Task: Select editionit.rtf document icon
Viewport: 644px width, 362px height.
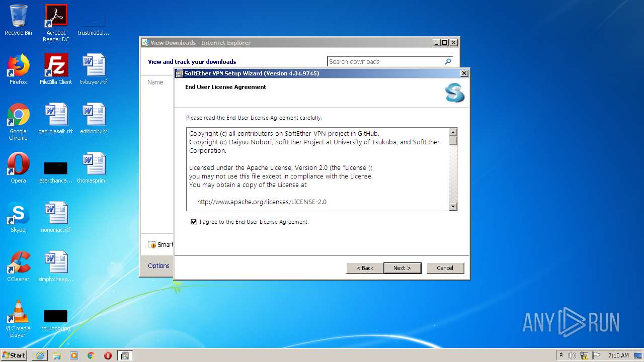Action: [94, 119]
